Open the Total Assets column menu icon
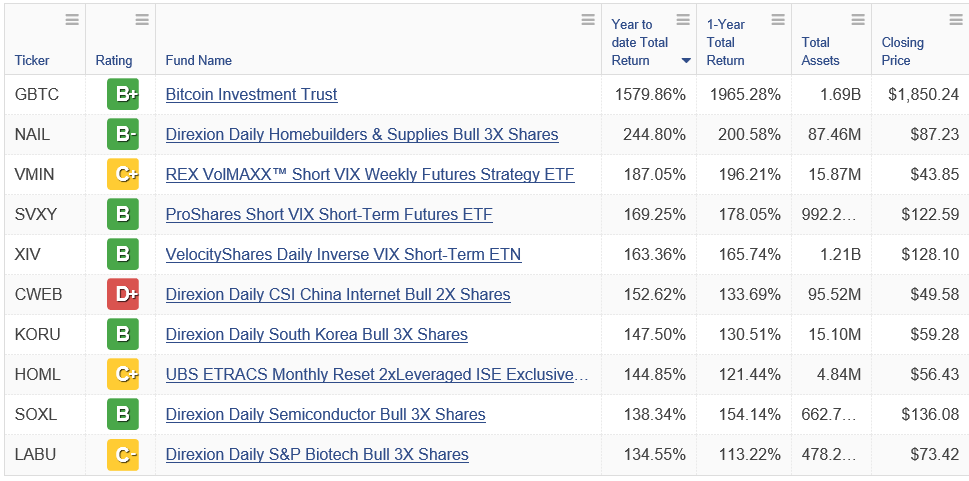Image resolution: width=969 pixels, height=481 pixels. click(858, 20)
